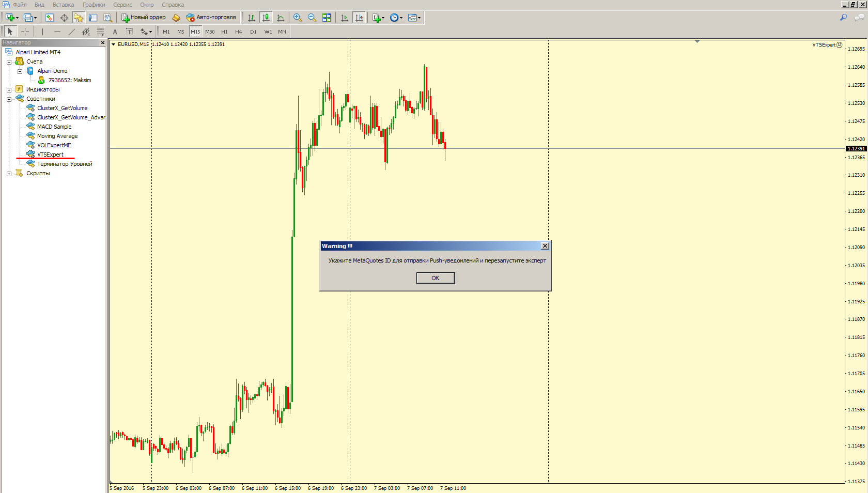868x493 pixels.
Task: Select the MACD Sample advisor
Action: pos(54,127)
